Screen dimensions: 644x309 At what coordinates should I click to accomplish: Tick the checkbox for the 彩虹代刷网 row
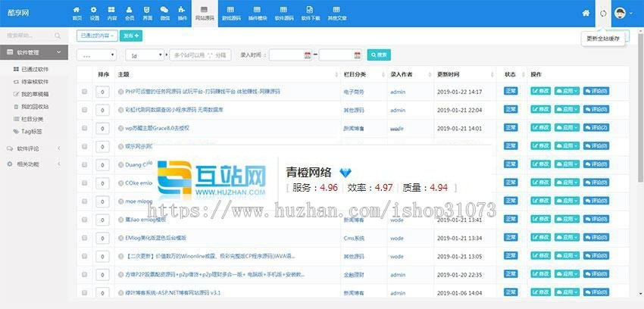coord(84,110)
